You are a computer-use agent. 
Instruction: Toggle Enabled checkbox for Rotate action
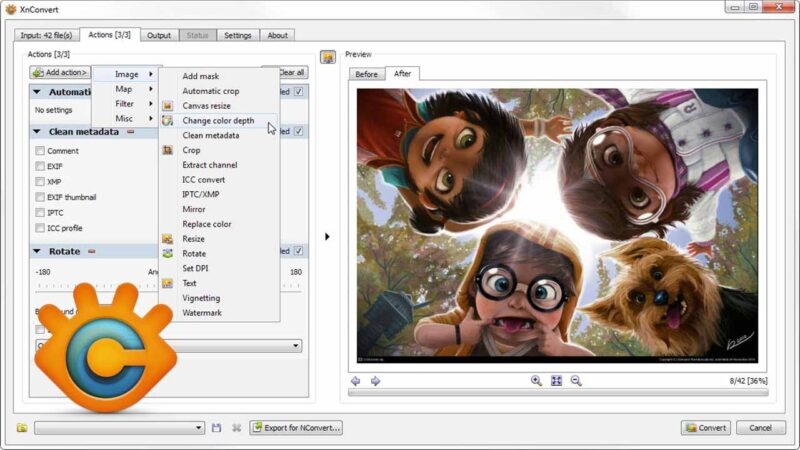tap(298, 251)
